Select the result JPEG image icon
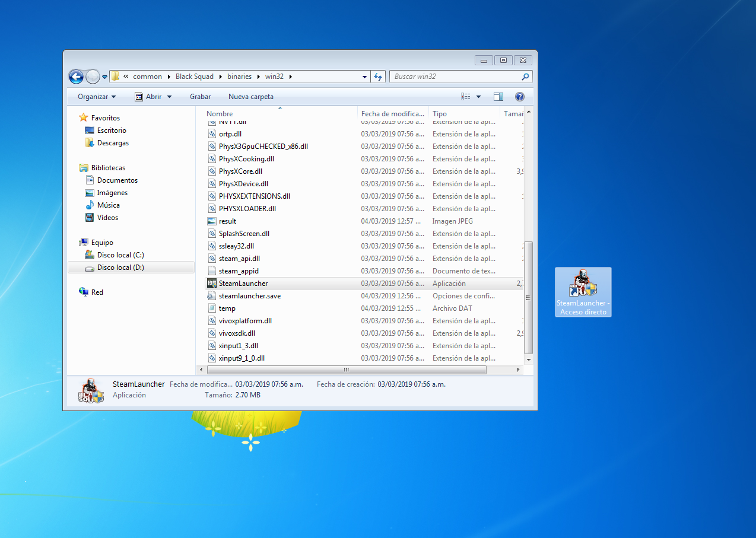The width and height of the screenshot is (756, 538). [x=212, y=221]
